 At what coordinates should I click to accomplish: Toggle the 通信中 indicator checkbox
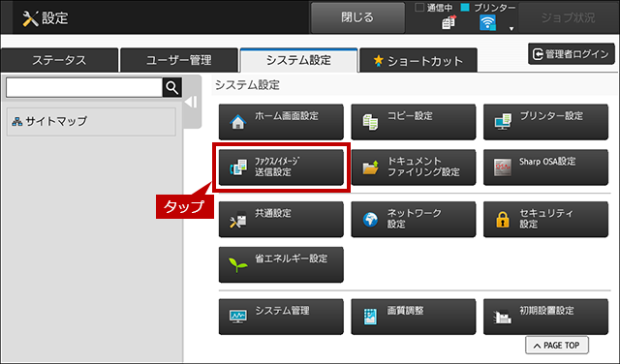pos(419,7)
